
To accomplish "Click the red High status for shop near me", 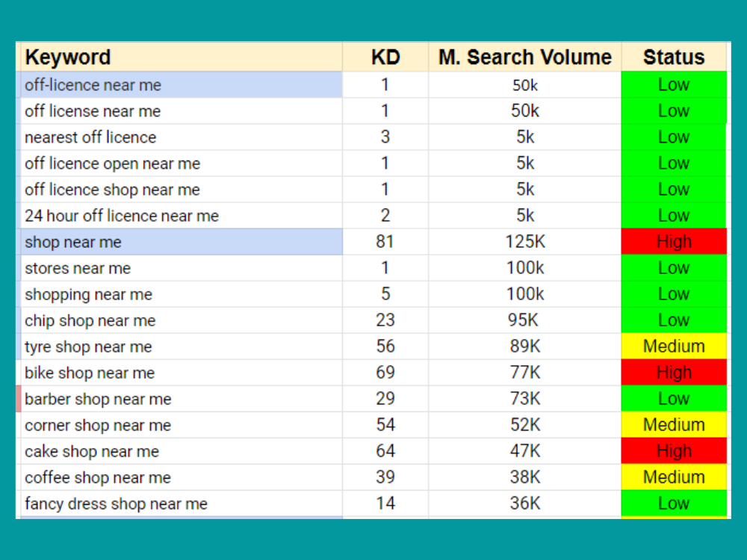I will coord(673,241).
